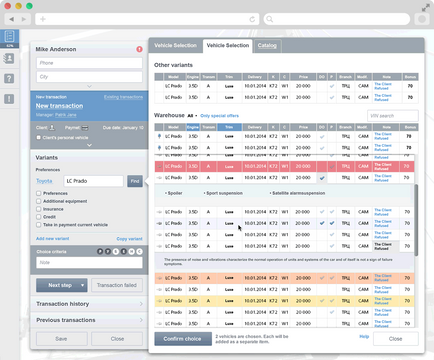Image resolution: width=434 pixels, height=360 pixels.
Task: Toggle the C choice criteria circle
Action: [x=140, y=252]
